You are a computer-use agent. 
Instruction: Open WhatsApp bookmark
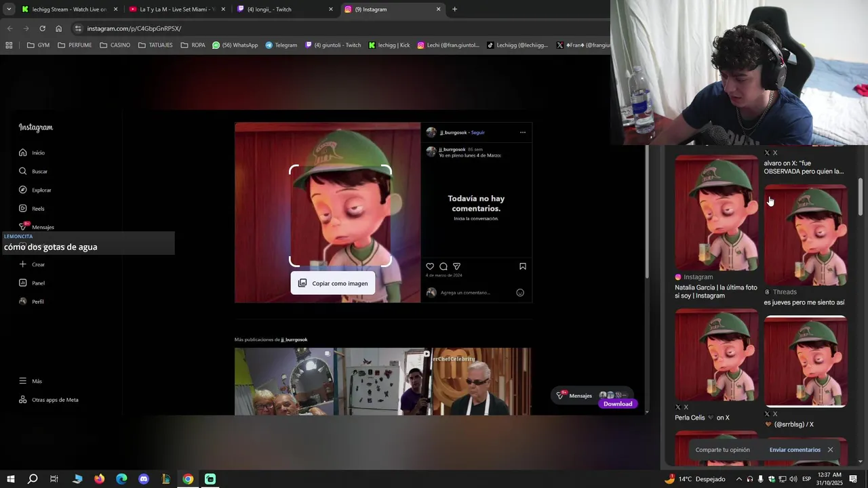point(235,45)
